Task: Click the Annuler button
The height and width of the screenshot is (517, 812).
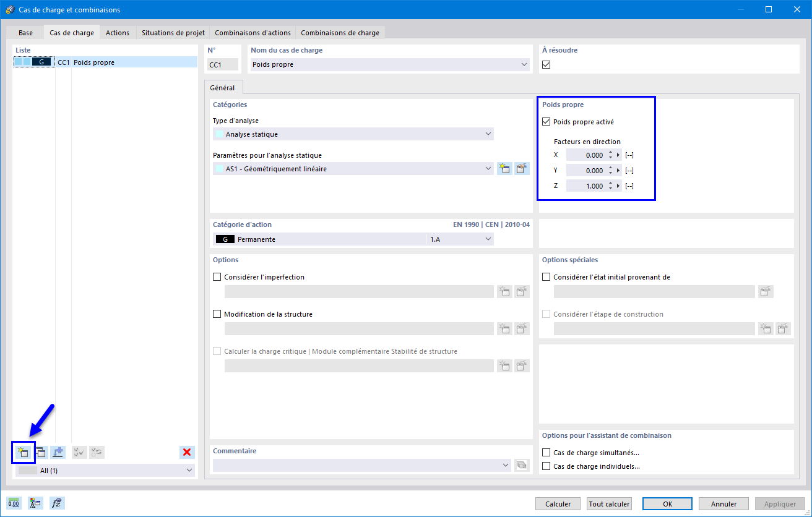Action: (x=723, y=504)
